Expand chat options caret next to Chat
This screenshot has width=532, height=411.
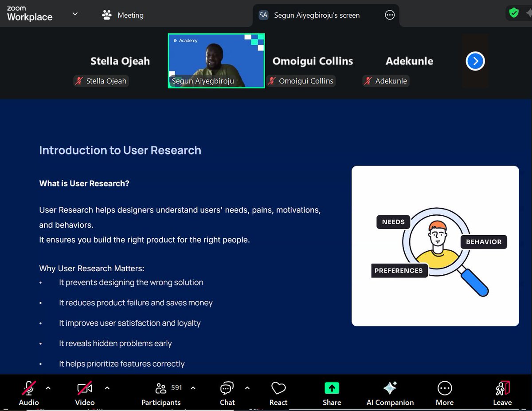247,388
